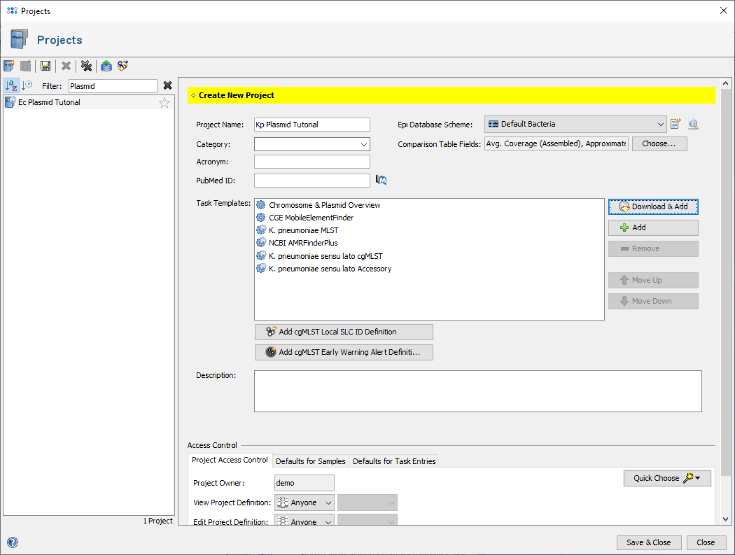Click the Remove button
This screenshot has width=735, height=555.
click(x=653, y=249)
